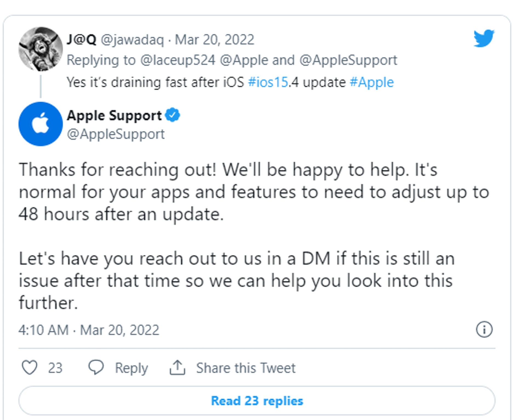Like the tweet with the heart icon
The image size is (526, 420).
click(30, 367)
